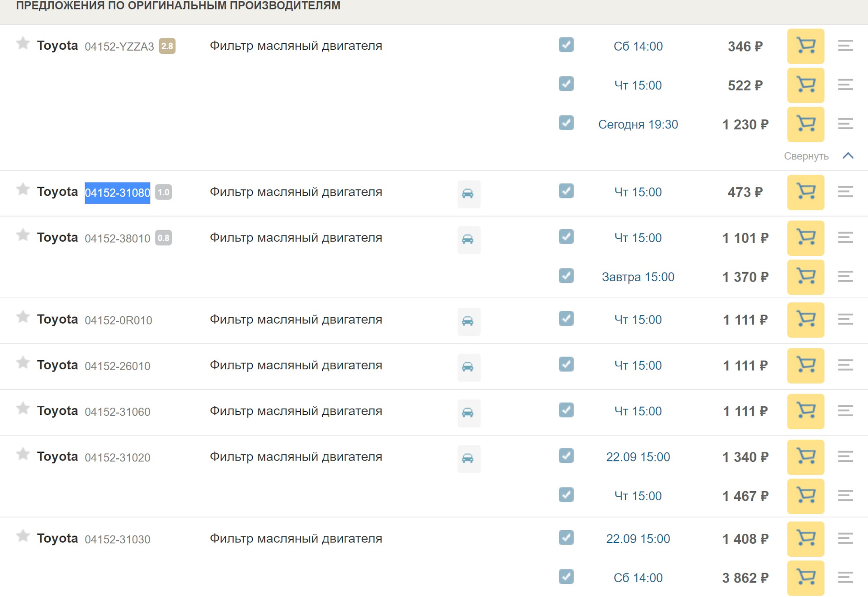This screenshot has height=597, width=868.
Task: Star the 04152-0R010 part
Action: (x=23, y=317)
